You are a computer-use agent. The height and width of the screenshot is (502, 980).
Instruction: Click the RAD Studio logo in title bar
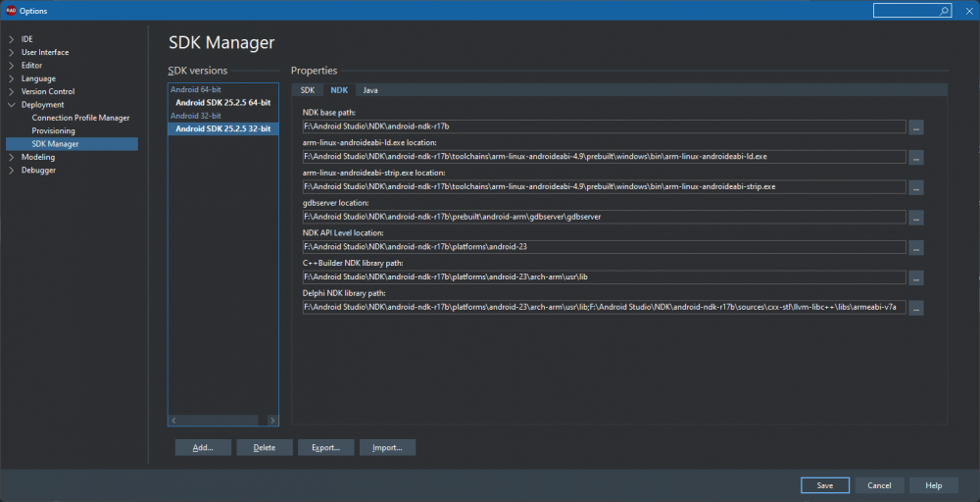tap(11, 11)
